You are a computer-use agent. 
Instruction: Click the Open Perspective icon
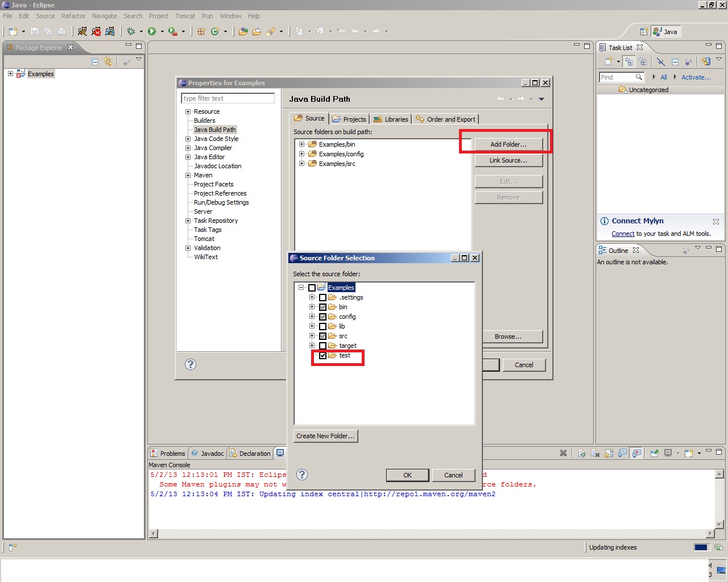click(x=644, y=31)
